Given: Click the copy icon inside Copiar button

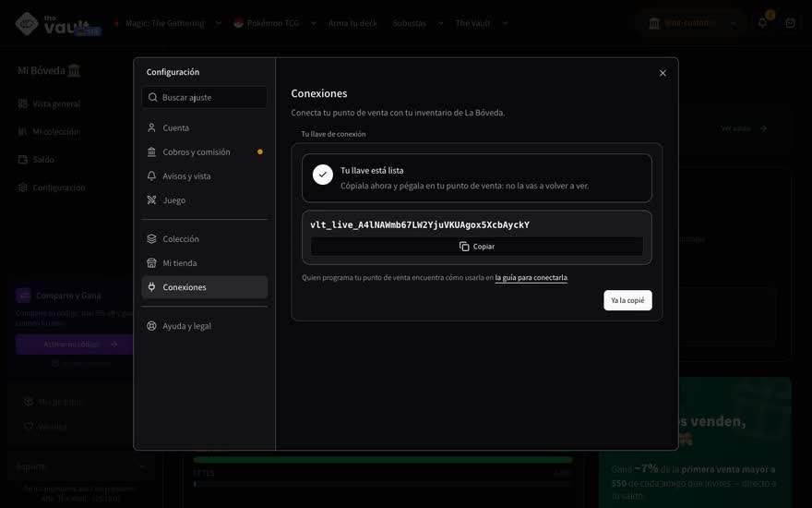Looking at the screenshot, I should tap(464, 247).
